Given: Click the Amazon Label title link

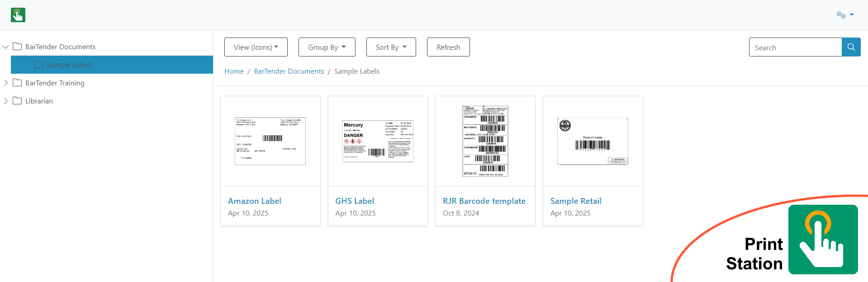Looking at the screenshot, I should pyautogui.click(x=255, y=201).
